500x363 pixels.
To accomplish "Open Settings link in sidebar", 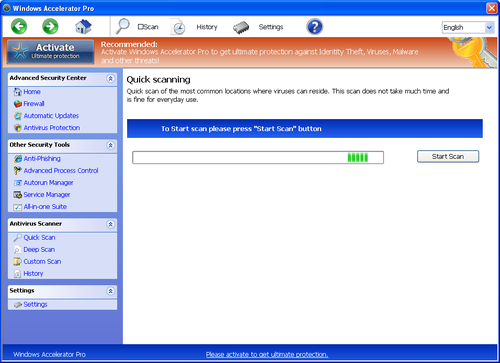I will click(x=35, y=305).
